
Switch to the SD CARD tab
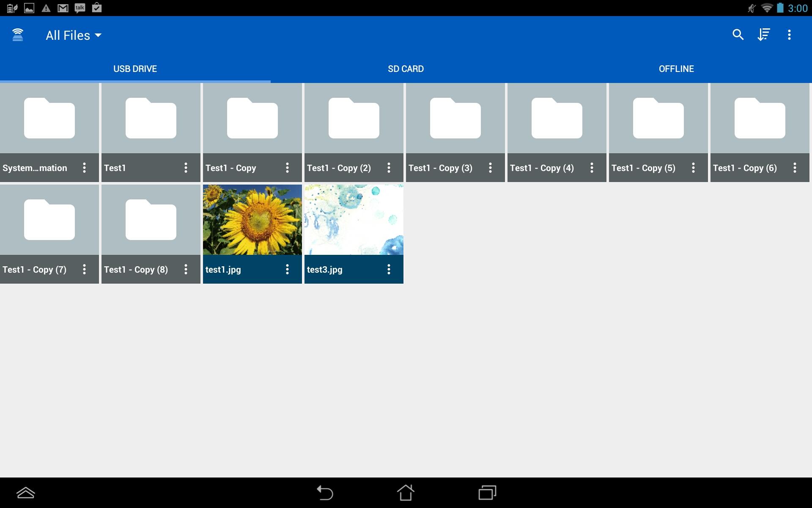(406, 69)
